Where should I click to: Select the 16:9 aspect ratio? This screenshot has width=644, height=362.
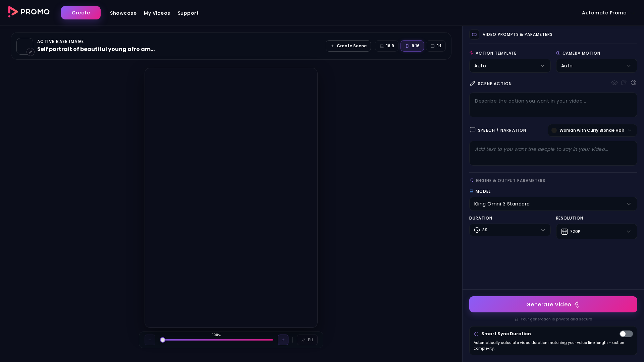pos(387,46)
